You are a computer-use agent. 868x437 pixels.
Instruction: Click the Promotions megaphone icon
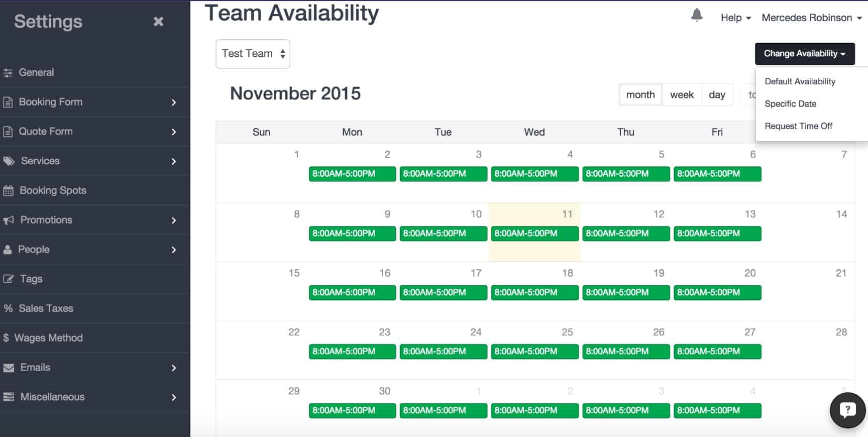(9, 220)
